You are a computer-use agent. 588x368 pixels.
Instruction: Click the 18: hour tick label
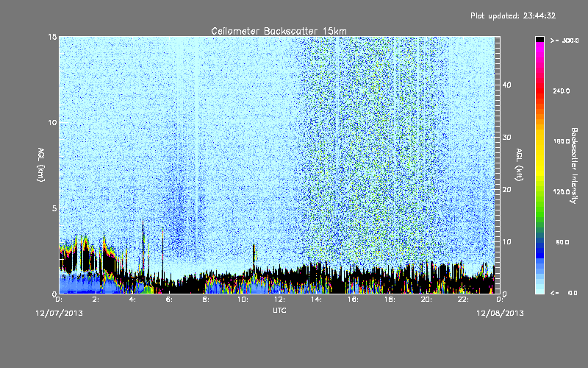390,300
